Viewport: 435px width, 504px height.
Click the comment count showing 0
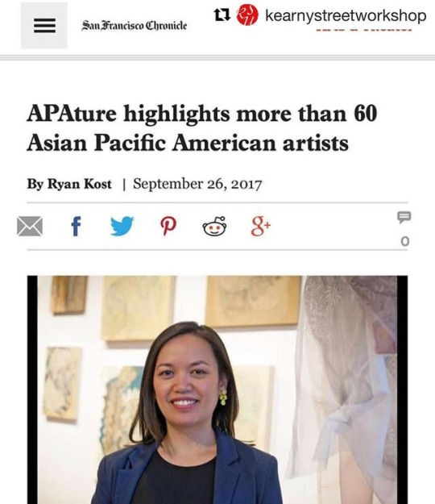click(x=405, y=241)
